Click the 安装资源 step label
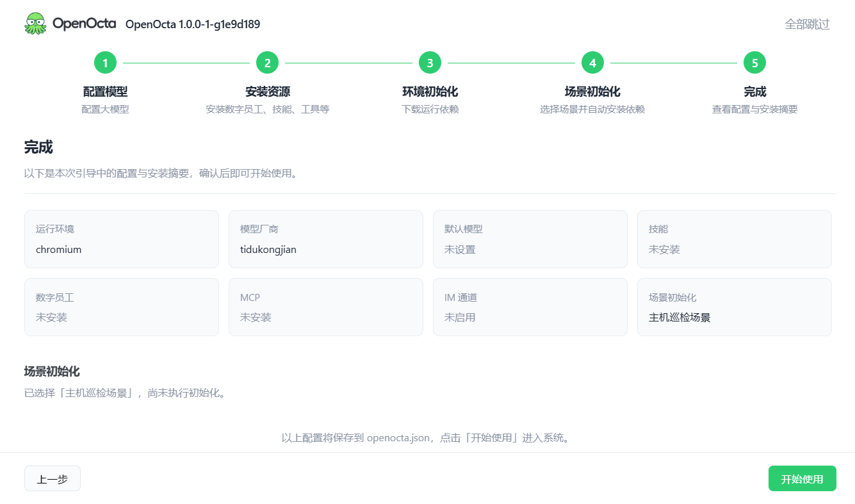 268,92
